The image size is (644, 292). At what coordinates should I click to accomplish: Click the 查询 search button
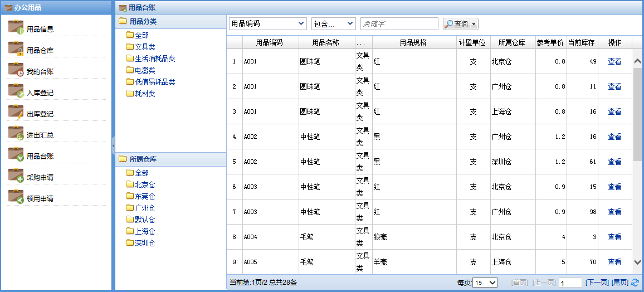(x=456, y=24)
